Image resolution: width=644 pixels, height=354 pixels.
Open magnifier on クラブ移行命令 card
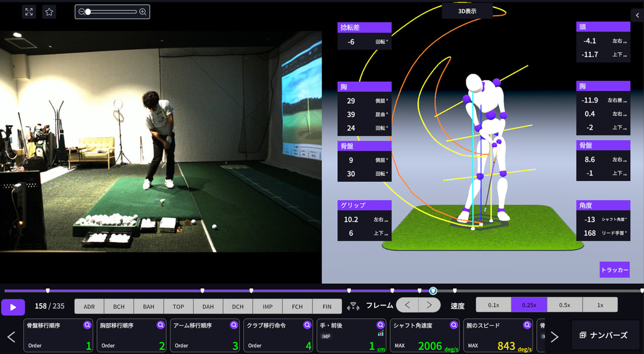point(307,325)
